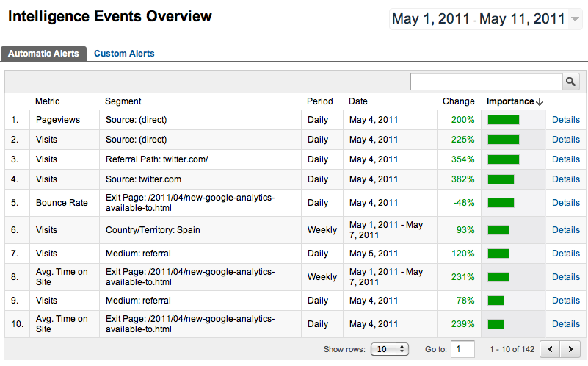
Task: Select the Automatic Alerts tab
Action: pos(43,54)
